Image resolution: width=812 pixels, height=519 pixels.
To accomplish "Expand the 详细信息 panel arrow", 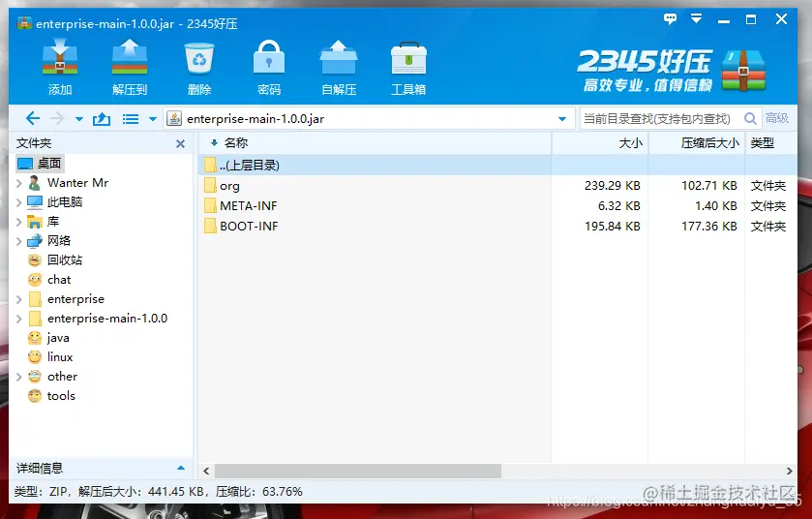I will pos(181,468).
